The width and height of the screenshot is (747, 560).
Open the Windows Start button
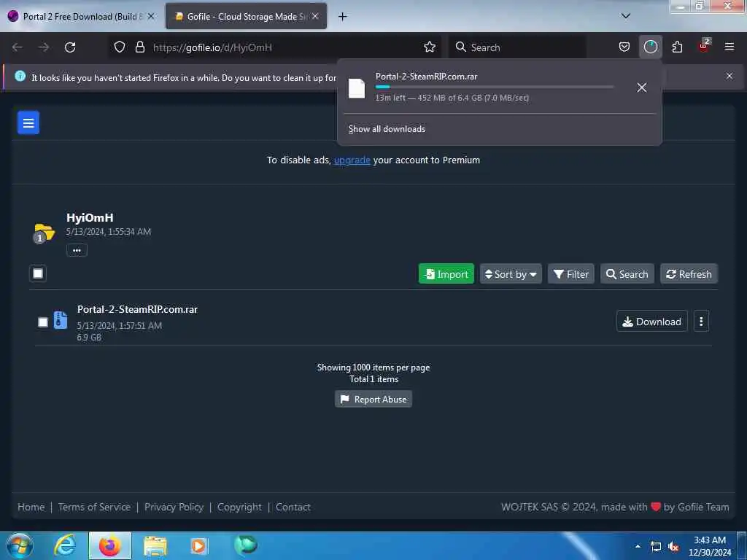tap(19, 545)
